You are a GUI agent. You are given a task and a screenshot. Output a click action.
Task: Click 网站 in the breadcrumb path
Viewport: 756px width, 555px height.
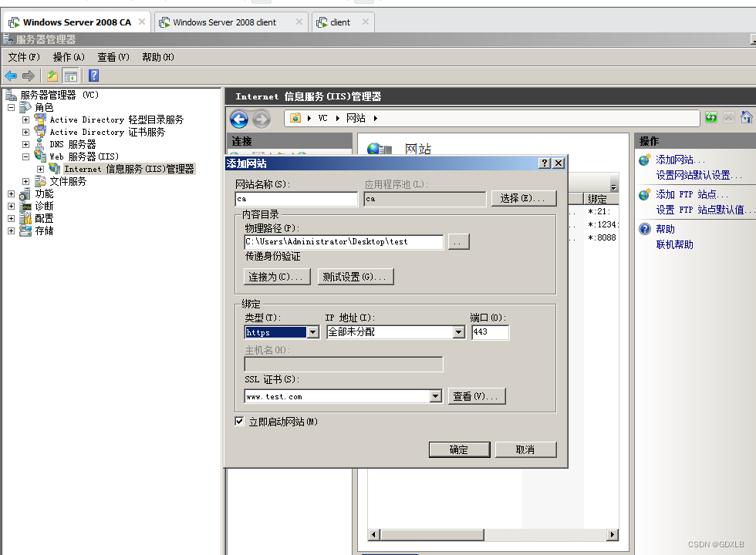tap(356, 118)
